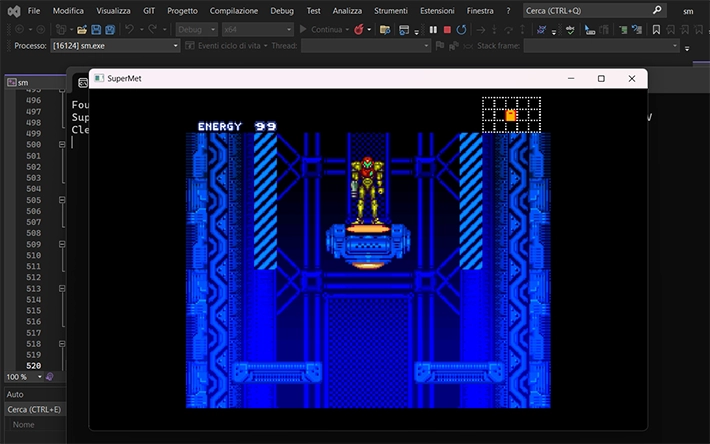Click the pointer selection icon in toolbar
This screenshot has width=710, height=444.
pos(590,30)
